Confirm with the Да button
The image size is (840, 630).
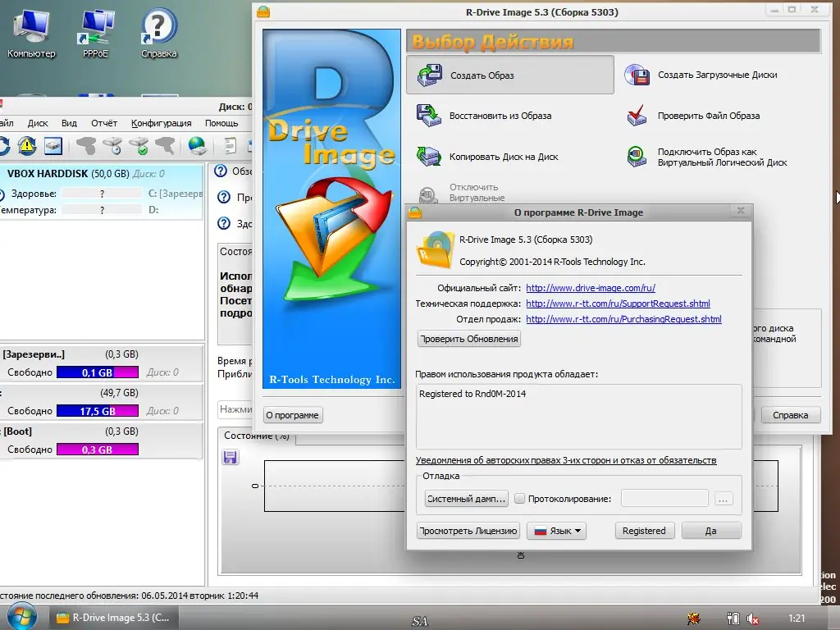(711, 531)
